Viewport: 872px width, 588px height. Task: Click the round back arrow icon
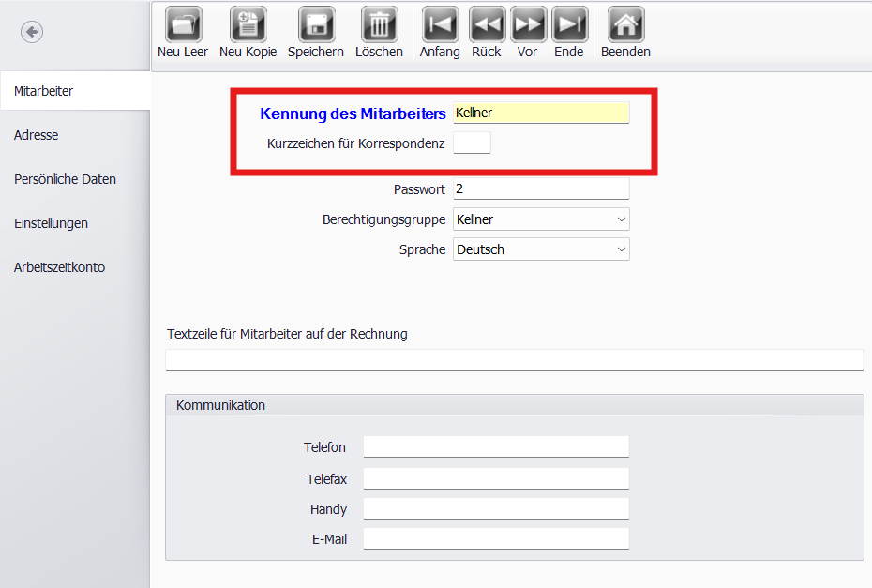(x=32, y=32)
